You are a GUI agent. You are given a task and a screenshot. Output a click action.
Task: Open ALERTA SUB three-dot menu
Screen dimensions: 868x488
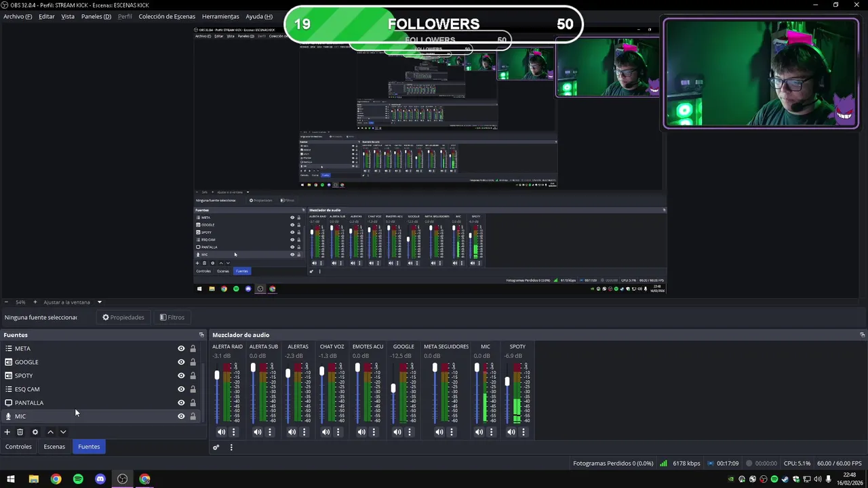click(x=269, y=432)
